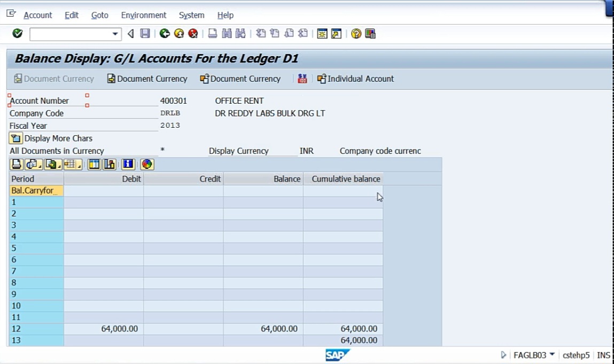Expand the status bar triangle before FAGLB03

pos(503,355)
